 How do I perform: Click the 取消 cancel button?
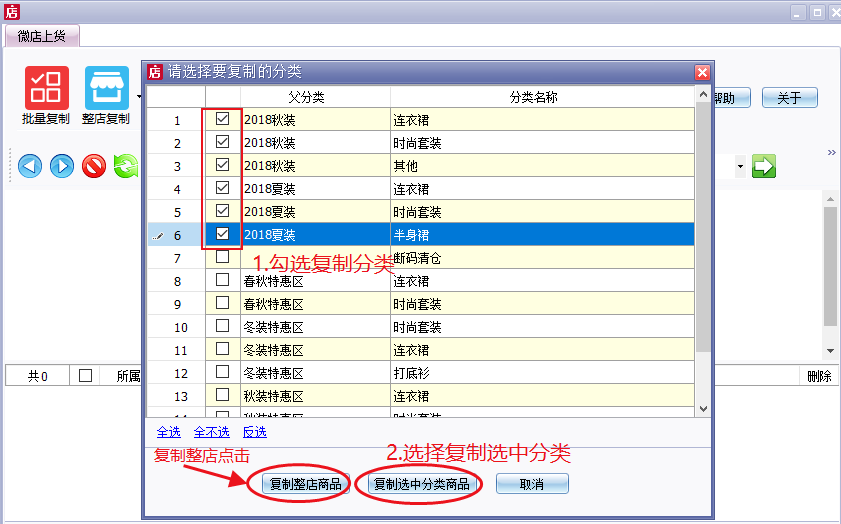(532, 484)
